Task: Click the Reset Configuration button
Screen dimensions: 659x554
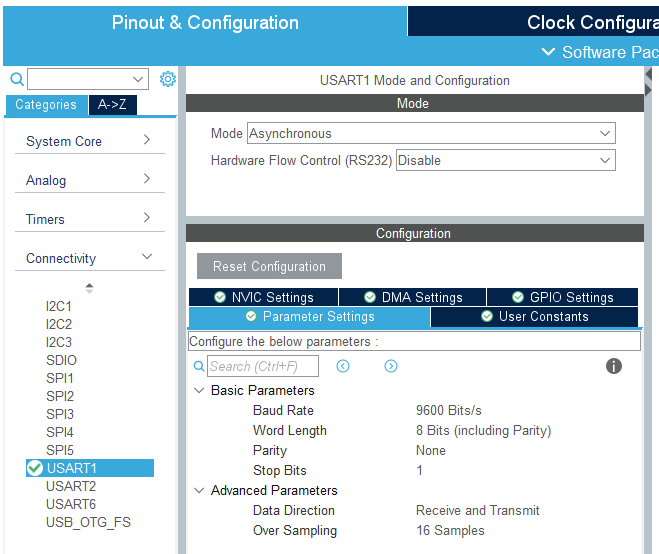Action: tap(269, 266)
